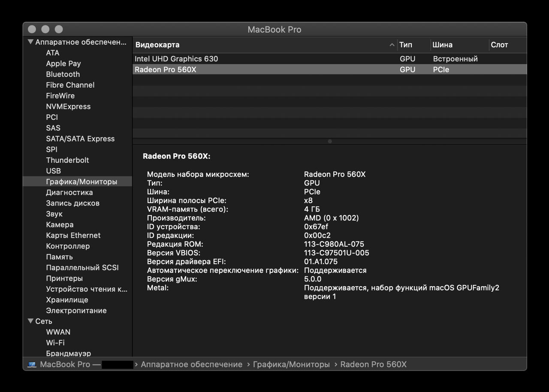
Task: Select WWAN under Сеть
Action: [58, 332]
